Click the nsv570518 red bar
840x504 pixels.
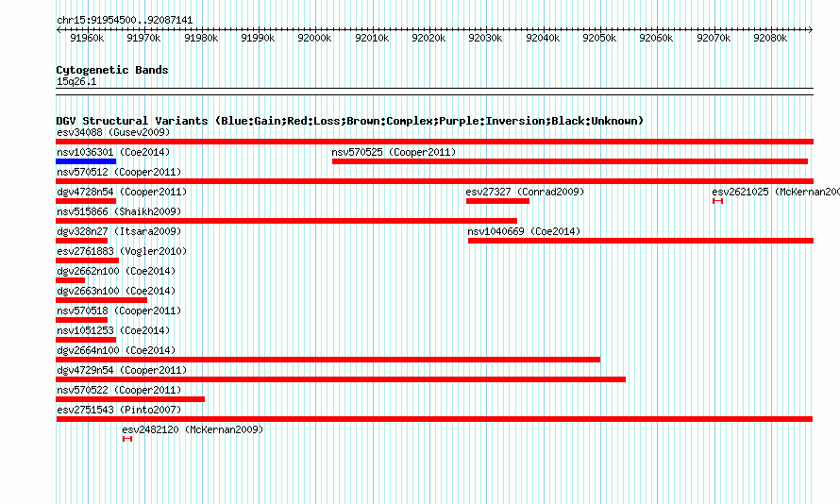point(81,320)
